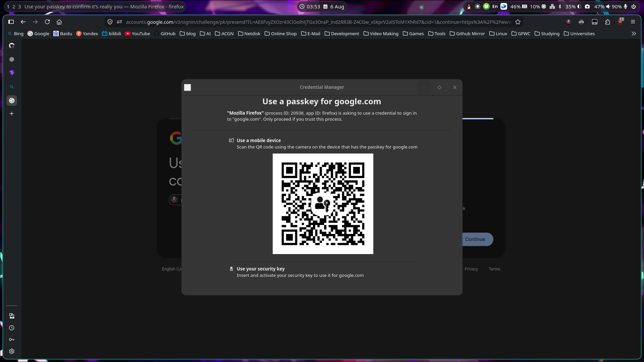Open a new tab with plus button
This screenshot has height=362, width=644.
pyautogui.click(x=12, y=114)
